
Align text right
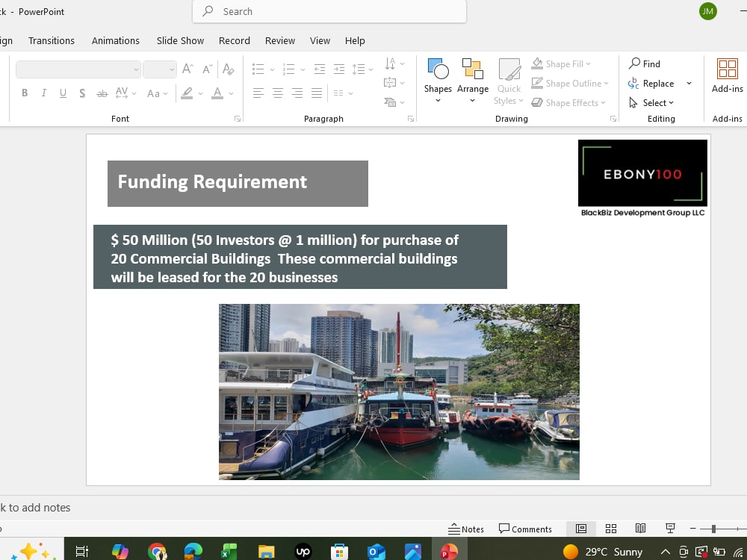point(297,93)
